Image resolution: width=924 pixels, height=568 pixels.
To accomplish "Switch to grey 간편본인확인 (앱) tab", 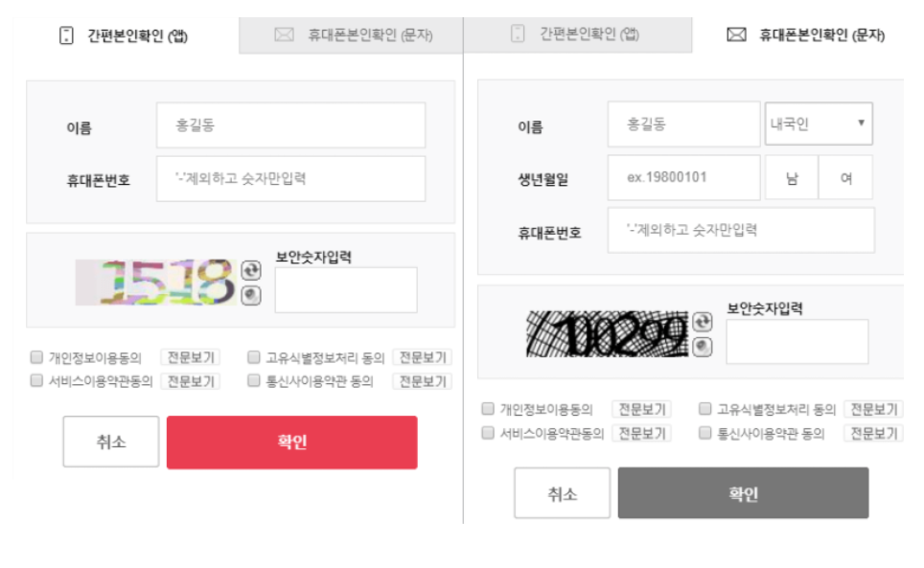I will pos(578,34).
